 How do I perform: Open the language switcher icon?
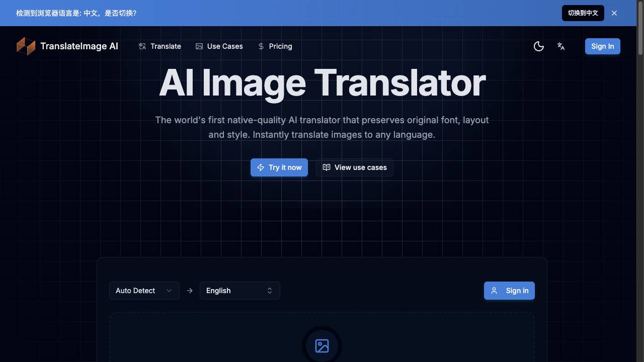point(561,46)
